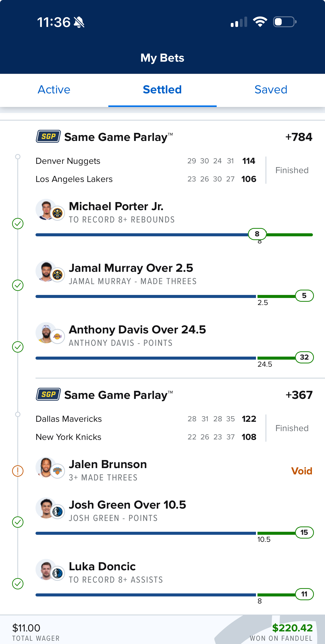Tap green checkmark next to Josh Green

(18, 522)
